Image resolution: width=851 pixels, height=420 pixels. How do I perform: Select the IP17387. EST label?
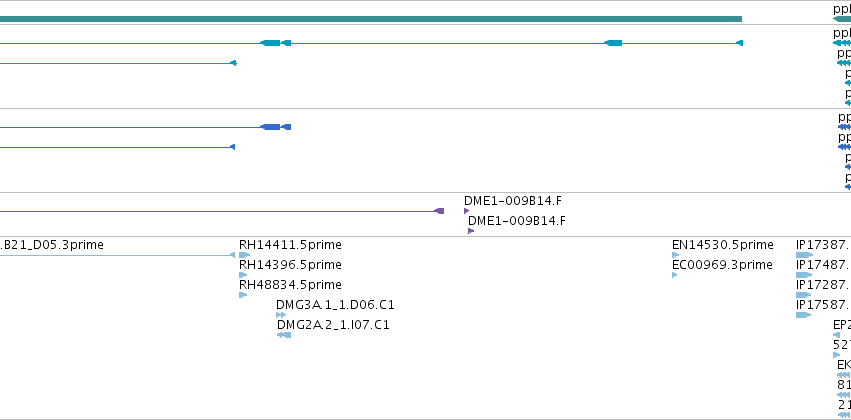click(x=822, y=245)
